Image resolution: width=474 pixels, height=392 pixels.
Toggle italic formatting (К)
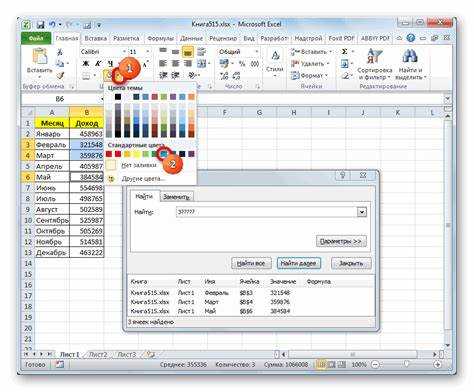coord(98,64)
